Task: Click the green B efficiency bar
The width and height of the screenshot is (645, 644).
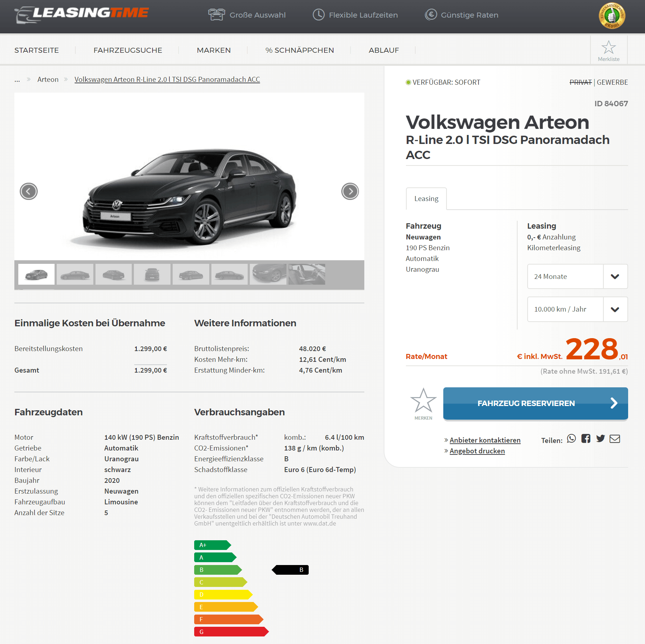Action: pos(218,570)
